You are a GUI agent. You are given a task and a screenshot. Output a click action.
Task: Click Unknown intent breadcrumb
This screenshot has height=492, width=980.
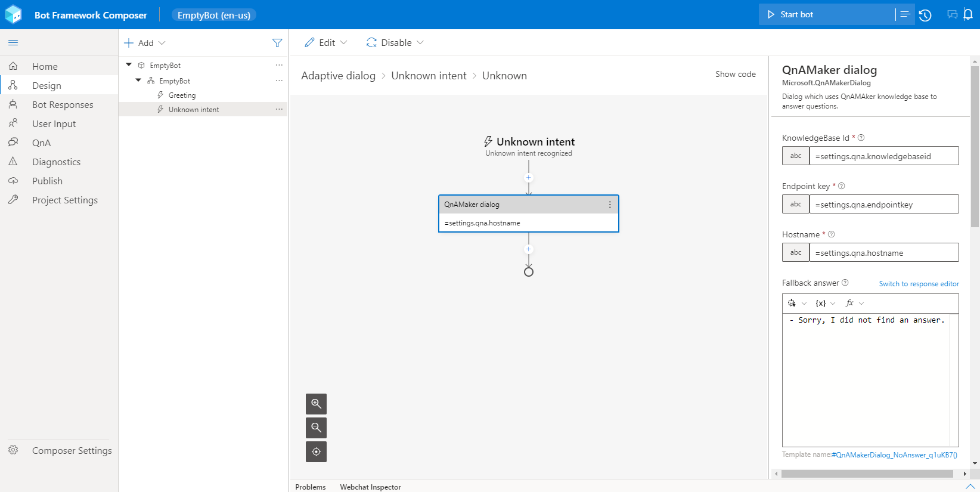pos(429,76)
